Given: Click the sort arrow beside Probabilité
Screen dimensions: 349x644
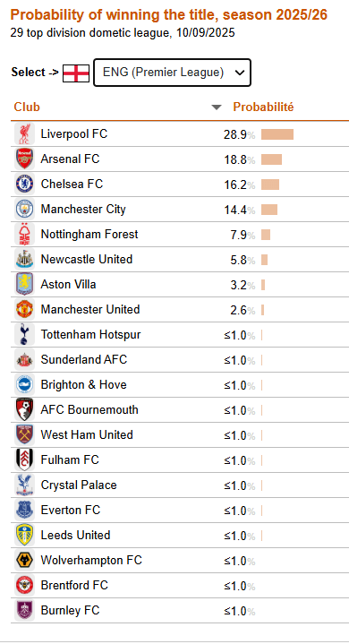Looking at the screenshot, I should pyautogui.click(x=217, y=107).
